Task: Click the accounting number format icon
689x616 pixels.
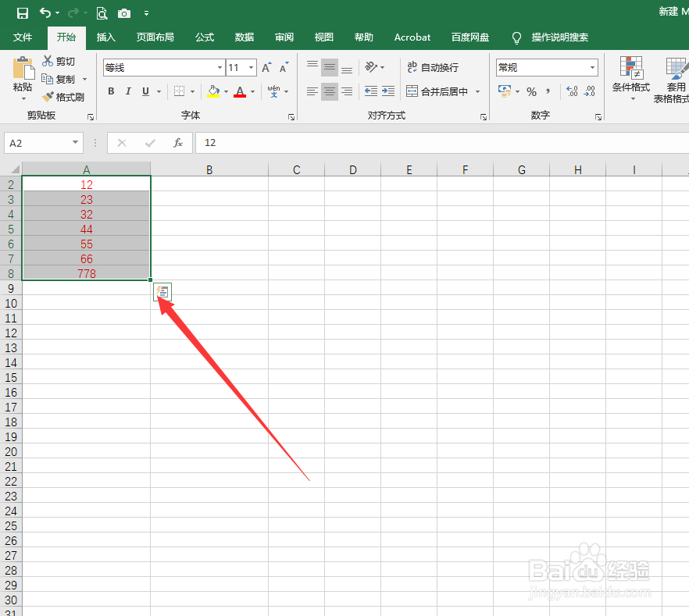Action: point(505,91)
